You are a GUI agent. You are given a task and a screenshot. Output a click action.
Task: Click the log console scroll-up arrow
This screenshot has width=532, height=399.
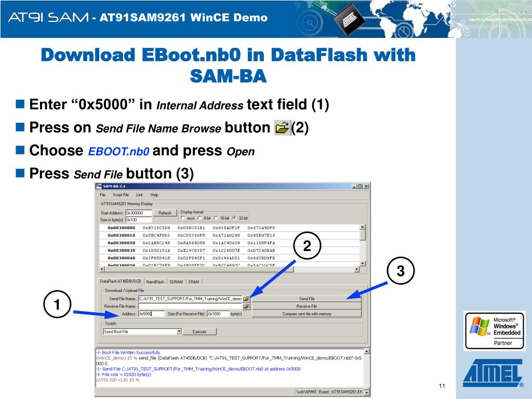tap(366, 352)
